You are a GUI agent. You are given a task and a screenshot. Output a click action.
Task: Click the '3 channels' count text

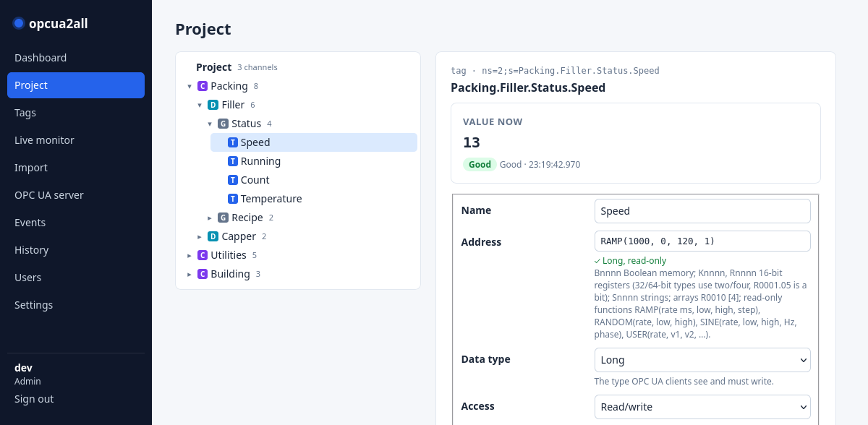pyautogui.click(x=258, y=68)
